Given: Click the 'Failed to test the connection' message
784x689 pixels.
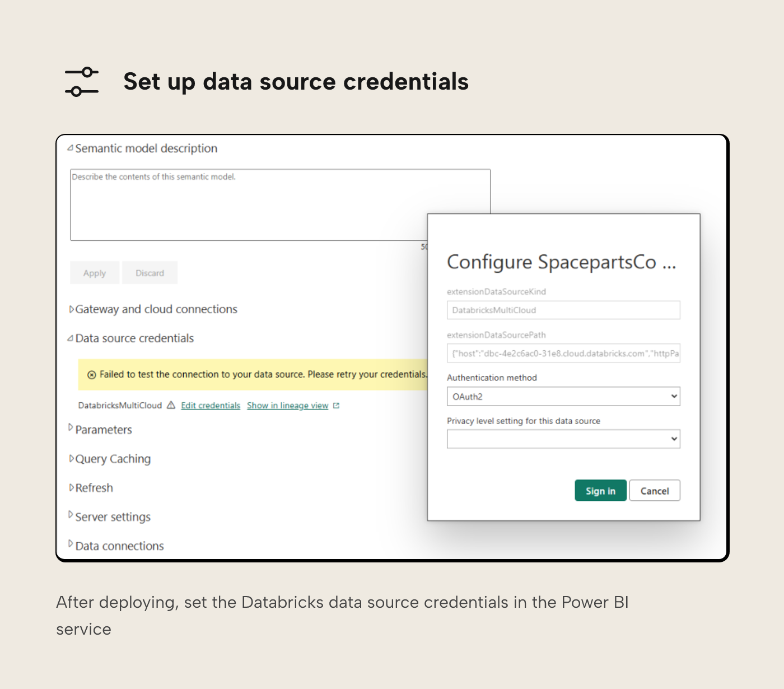Looking at the screenshot, I should click(263, 374).
